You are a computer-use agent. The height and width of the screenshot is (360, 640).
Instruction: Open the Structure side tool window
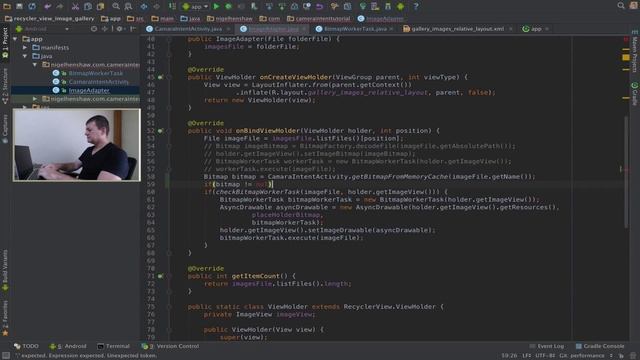click(x=5, y=86)
